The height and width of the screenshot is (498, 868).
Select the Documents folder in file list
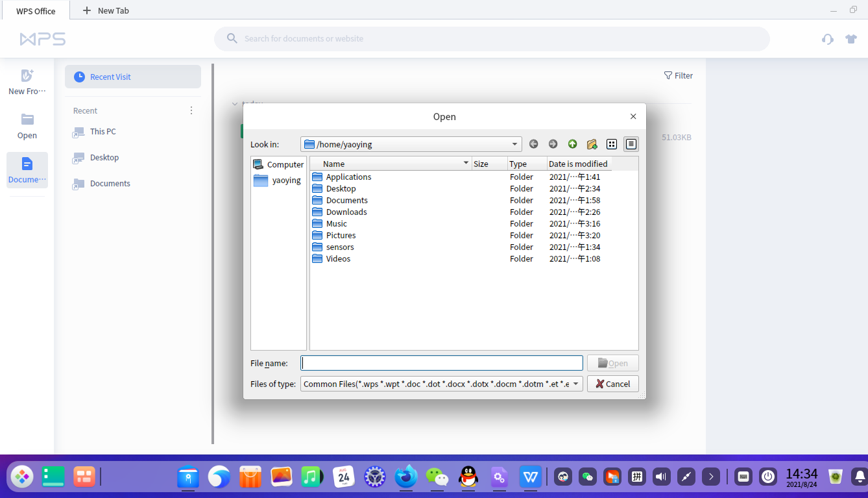tap(346, 201)
